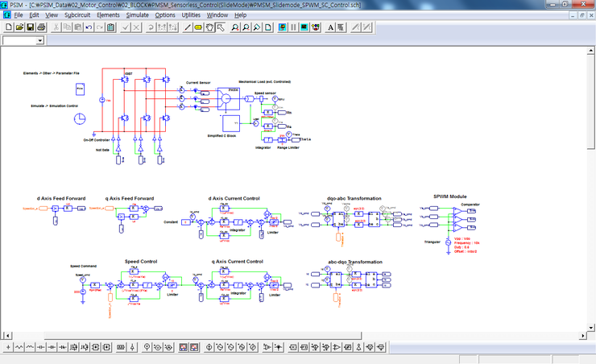Toggle the hand pan tool
The width and height of the screenshot is (596, 364).
(x=209, y=27)
